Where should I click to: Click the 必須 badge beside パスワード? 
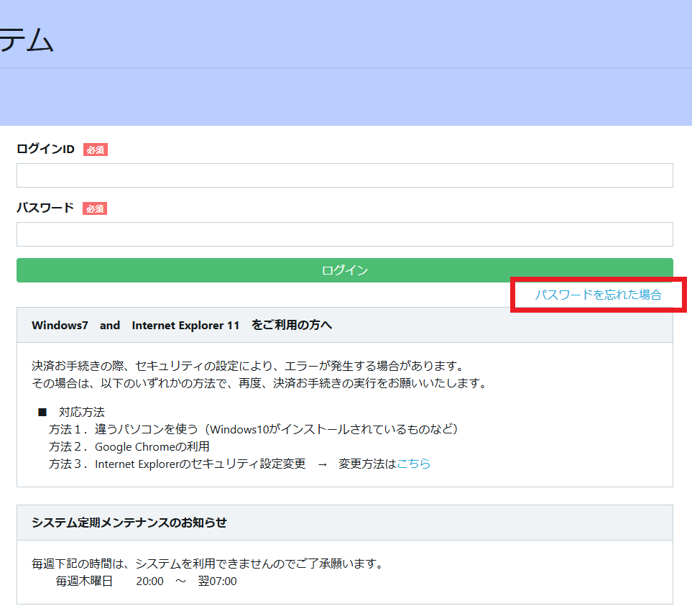coord(95,208)
